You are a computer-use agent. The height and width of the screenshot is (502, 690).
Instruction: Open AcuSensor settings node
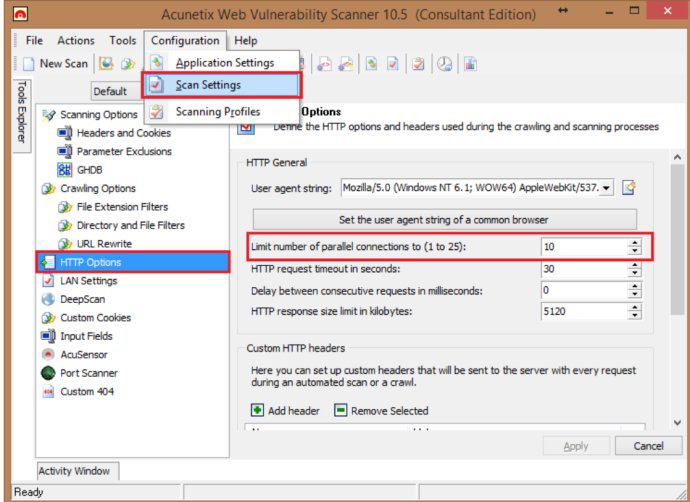[83, 354]
